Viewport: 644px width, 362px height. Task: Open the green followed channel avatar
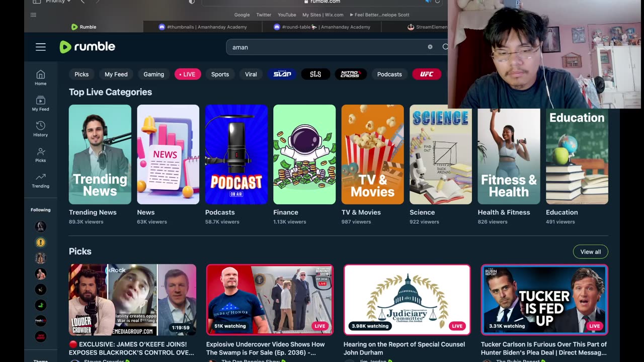[x=41, y=305]
